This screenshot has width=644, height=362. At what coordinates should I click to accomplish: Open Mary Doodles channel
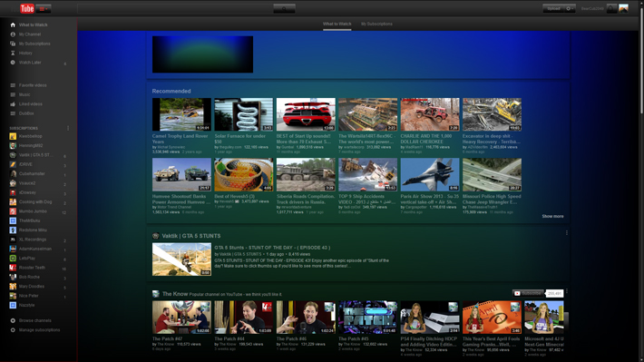click(31, 287)
